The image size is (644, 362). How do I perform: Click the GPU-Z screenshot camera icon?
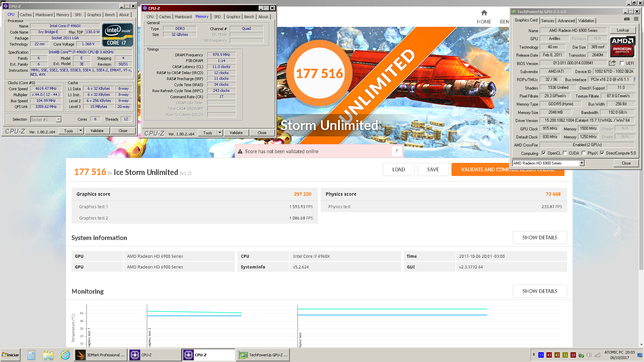tap(627, 19)
